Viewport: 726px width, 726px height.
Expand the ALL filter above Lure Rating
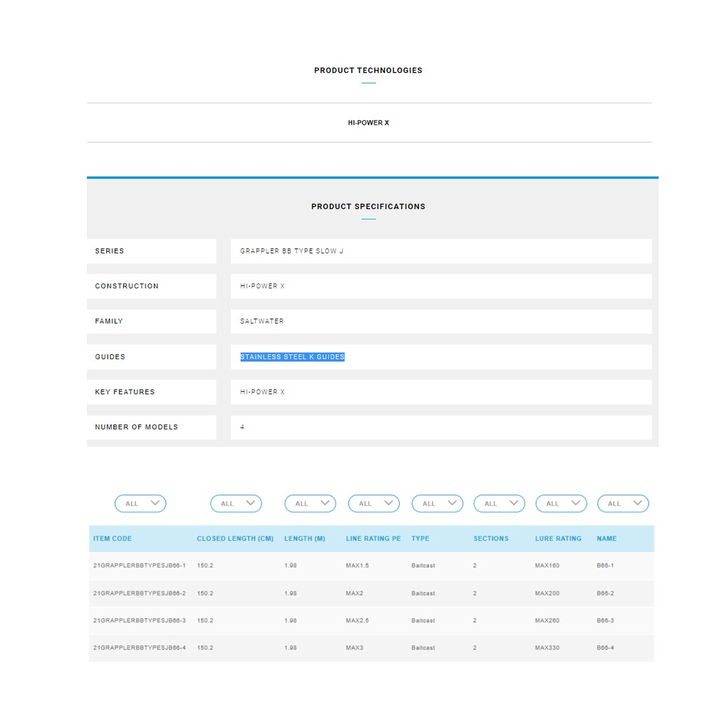tap(561, 504)
